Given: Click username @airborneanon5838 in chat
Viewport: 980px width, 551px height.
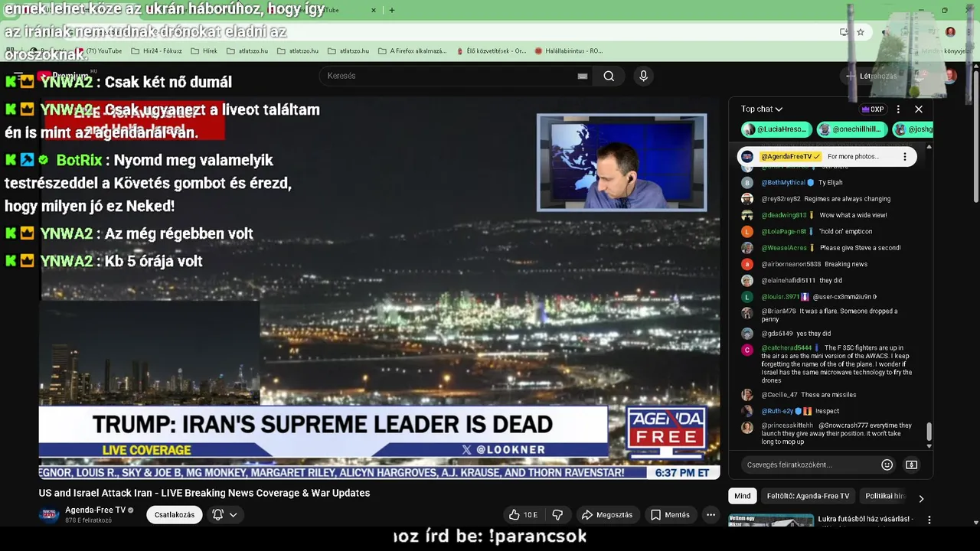Looking at the screenshot, I should (791, 264).
